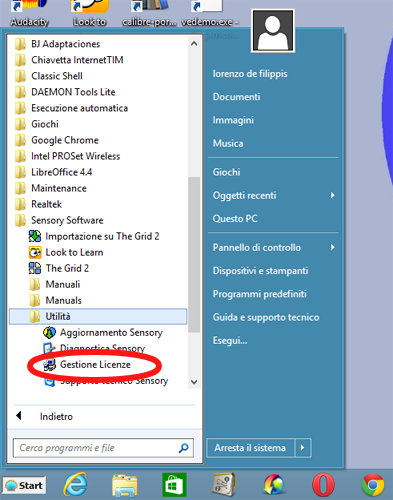
Task: Expand the Oggetti recenti submenu arrow
Action: (x=332, y=195)
